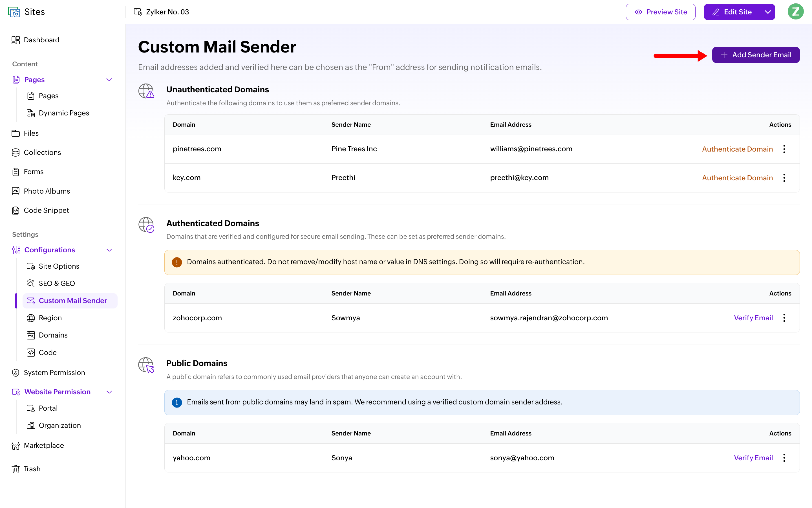
Task: Open Organization permission settings
Action: tap(60, 425)
